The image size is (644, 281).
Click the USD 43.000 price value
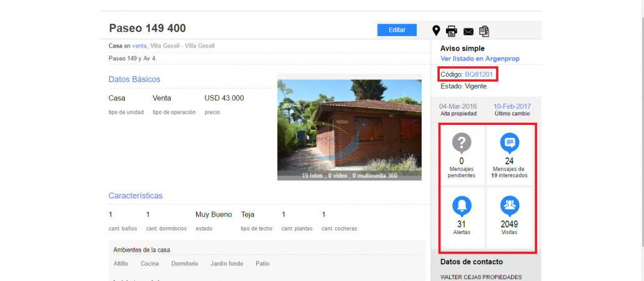[x=224, y=98]
